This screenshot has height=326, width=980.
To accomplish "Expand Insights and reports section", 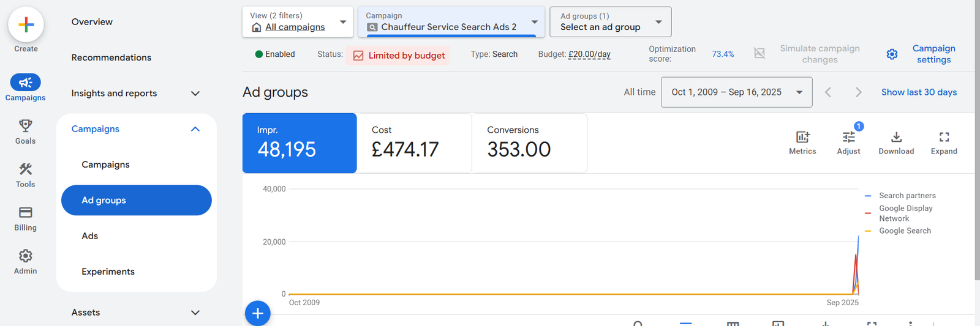I will 135,93.
